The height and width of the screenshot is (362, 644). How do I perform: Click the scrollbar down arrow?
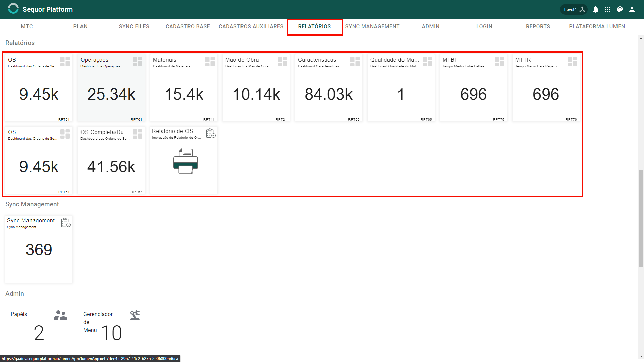tap(641, 356)
